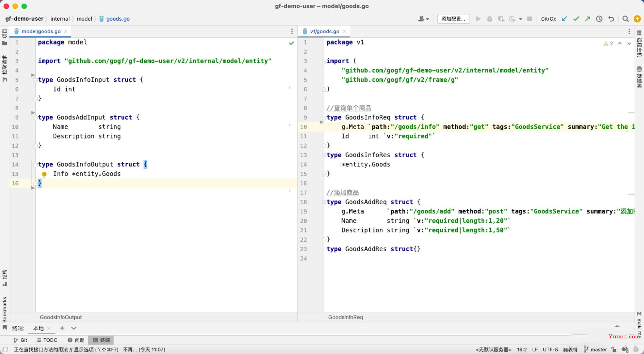This screenshot has height=354, width=644.
Task: Open the Database right sidebar panel
Action: click(639, 77)
